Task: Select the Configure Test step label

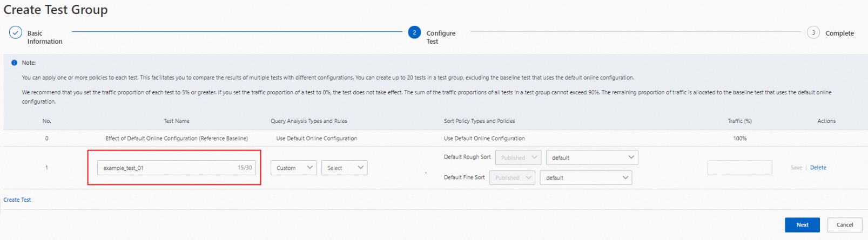Action: (x=441, y=37)
